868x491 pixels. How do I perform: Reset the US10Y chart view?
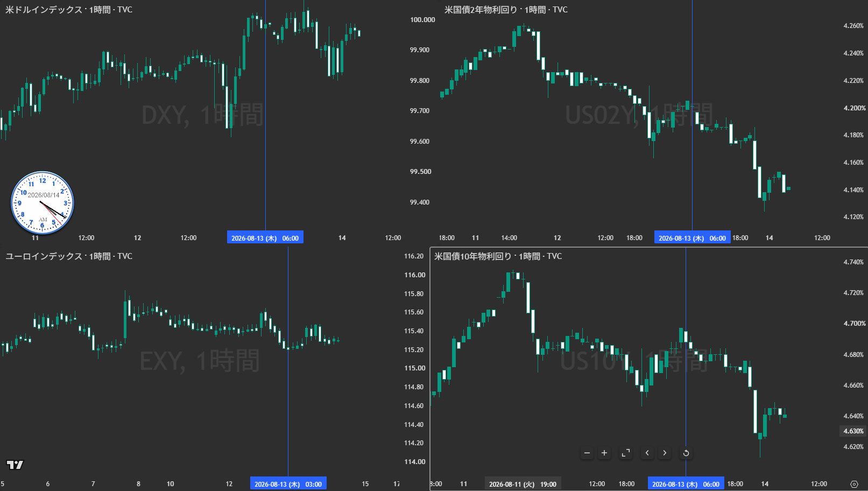[x=686, y=453]
